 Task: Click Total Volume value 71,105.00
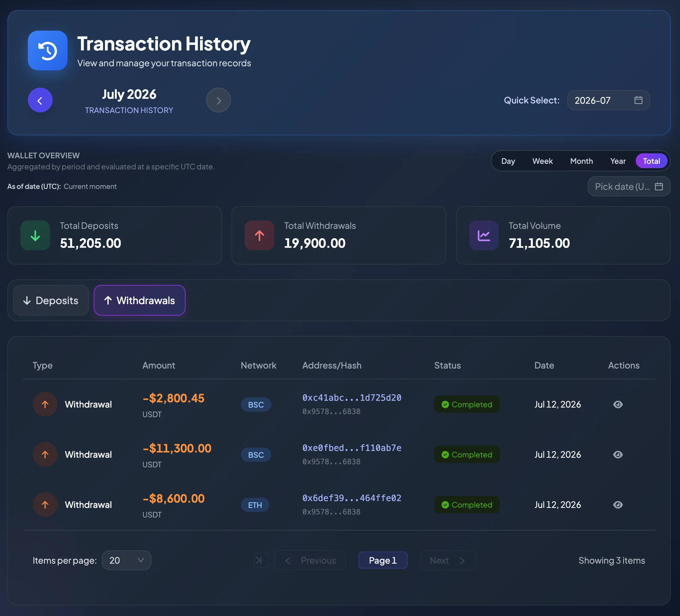pos(539,243)
